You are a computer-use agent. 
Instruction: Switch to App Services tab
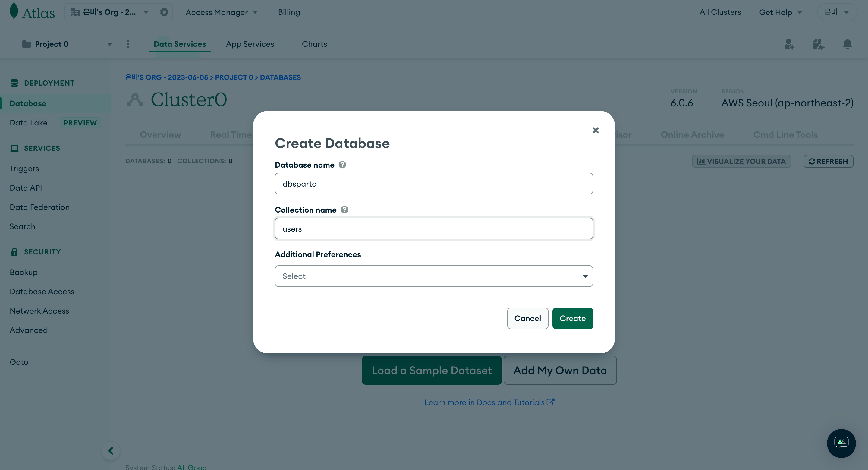click(x=250, y=44)
